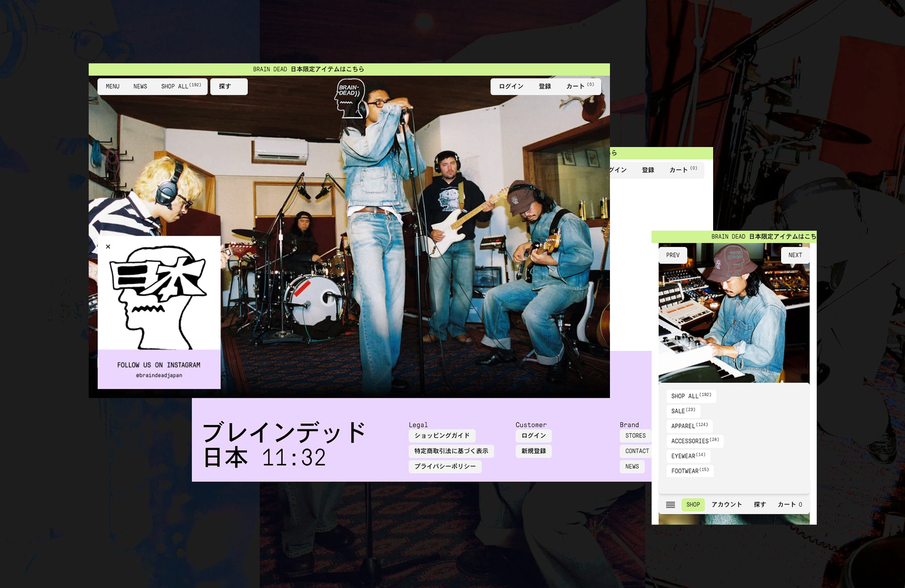Click the @braindeadjapan handle
Screen dimensions: 905x588
[159, 376]
